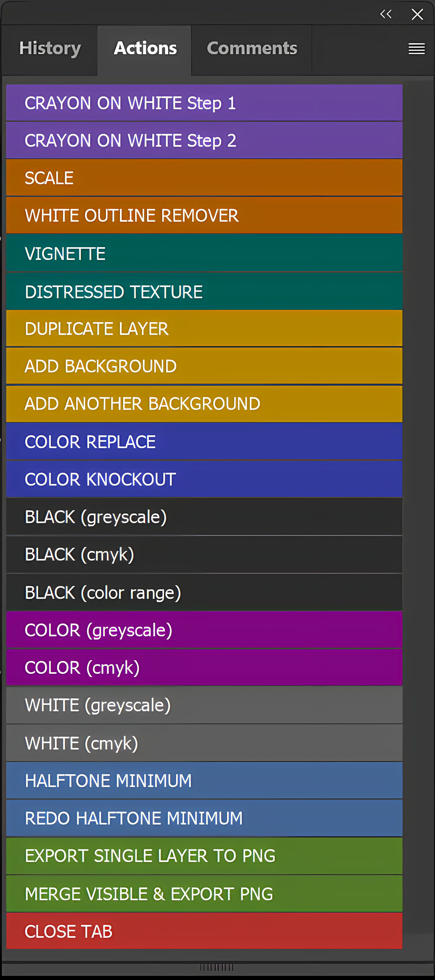Run REDO HALFTONE MINIMUM action
435x980 pixels.
204,818
